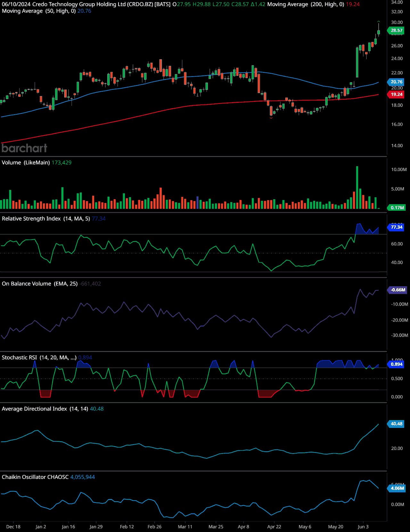Click the Moving Average (200, High, 0) label

(306, 4)
